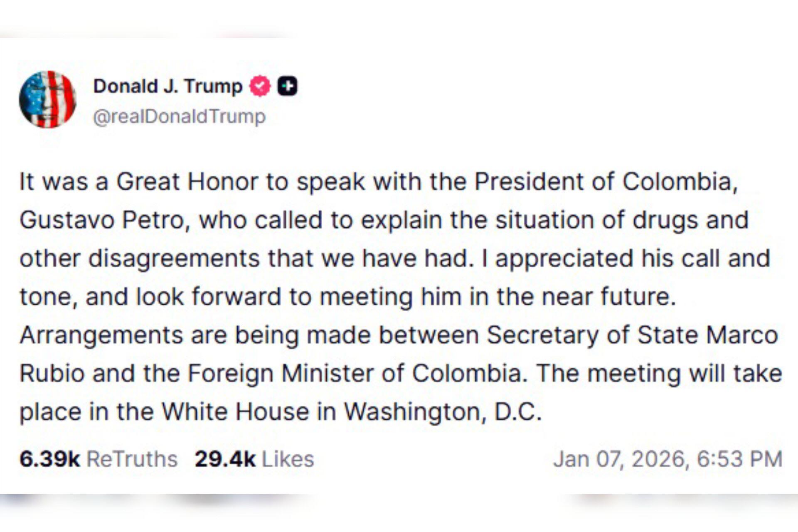
Task: View the 29.4k Likes count
Action: (x=225, y=459)
